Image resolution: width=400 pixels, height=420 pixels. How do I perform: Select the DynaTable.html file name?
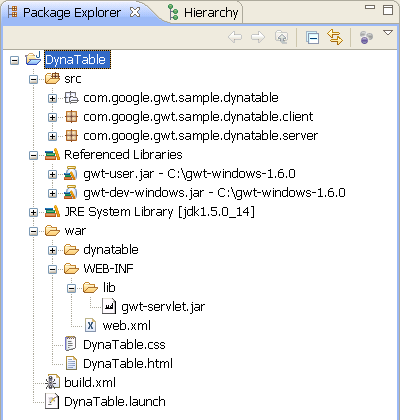128,364
